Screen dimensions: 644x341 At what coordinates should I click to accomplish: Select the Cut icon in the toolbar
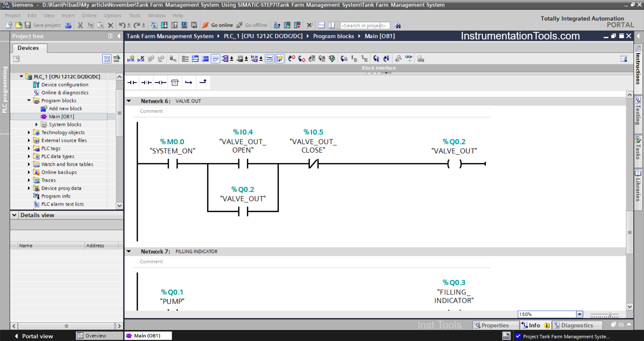pos(80,25)
